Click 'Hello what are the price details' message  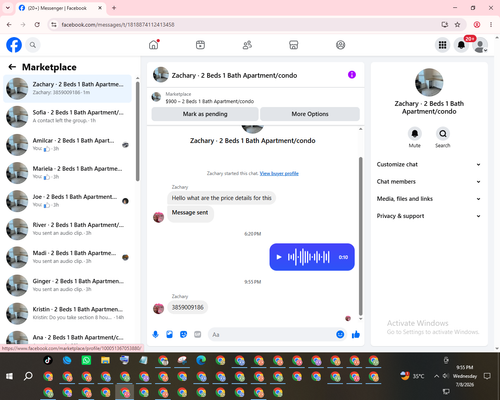tap(221, 198)
